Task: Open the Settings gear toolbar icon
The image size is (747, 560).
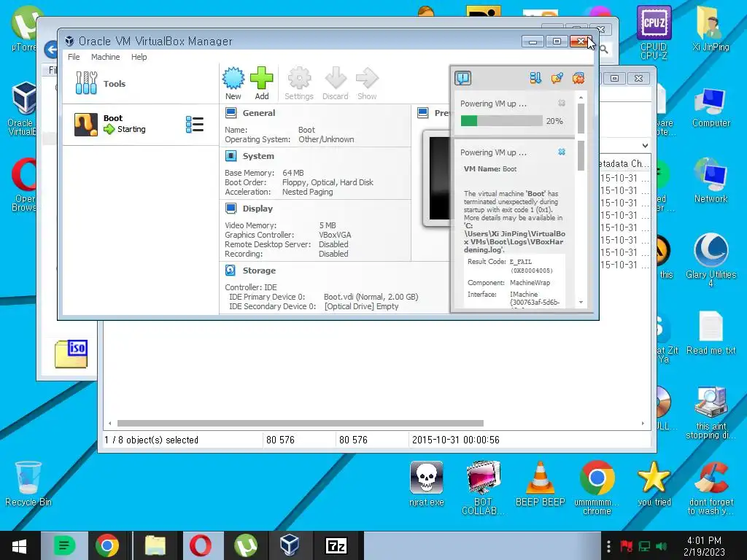Action: pyautogui.click(x=299, y=83)
